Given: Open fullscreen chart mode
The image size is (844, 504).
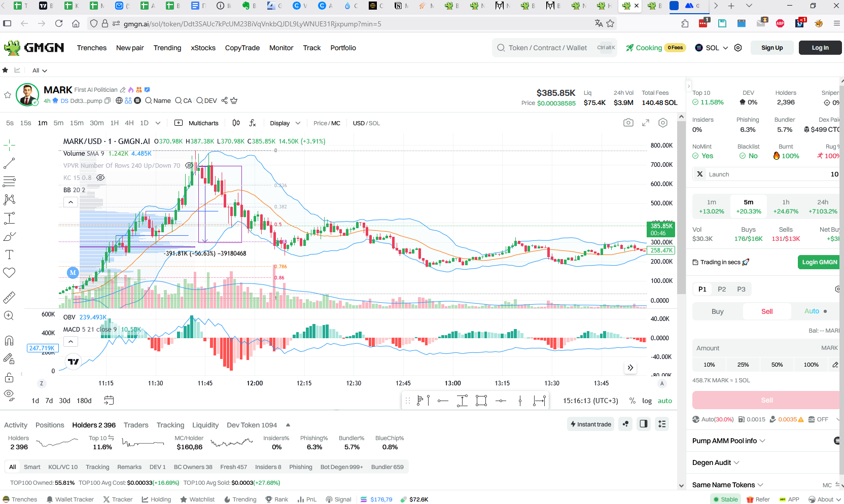Looking at the screenshot, I should tap(646, 123).
